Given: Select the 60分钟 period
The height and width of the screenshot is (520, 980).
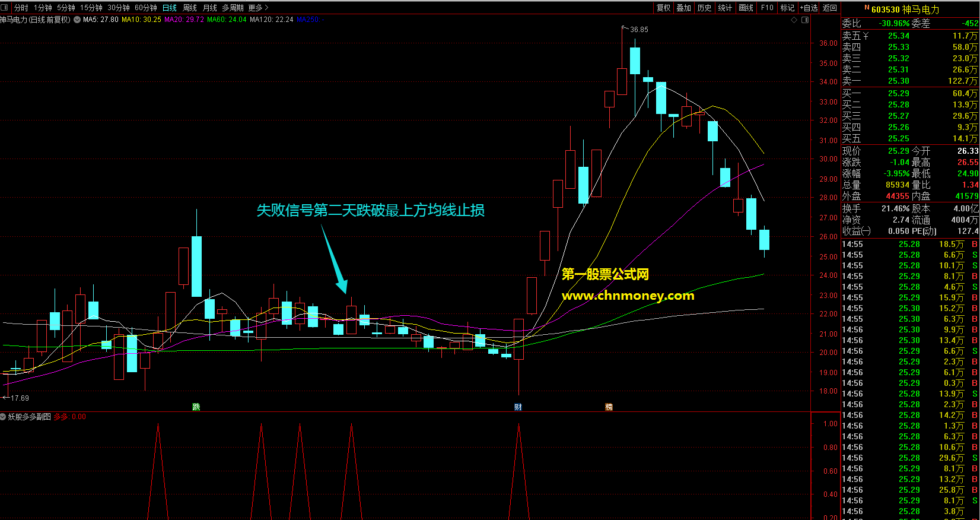Looking at the screenshot, I should point(146,8).
